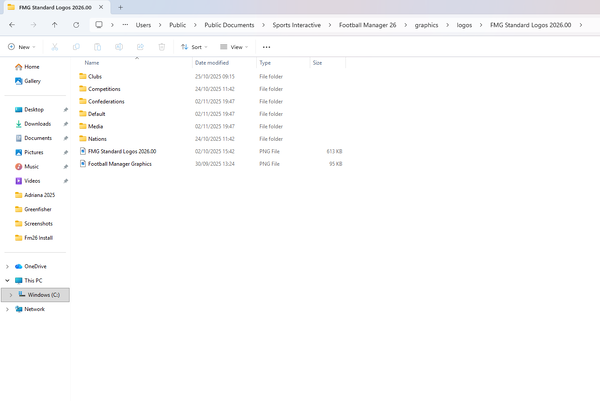Screen dimensions: 600x401
Task: Click the Copy toolbar icon
Action: pyautogui.click(x=76, y=47)
